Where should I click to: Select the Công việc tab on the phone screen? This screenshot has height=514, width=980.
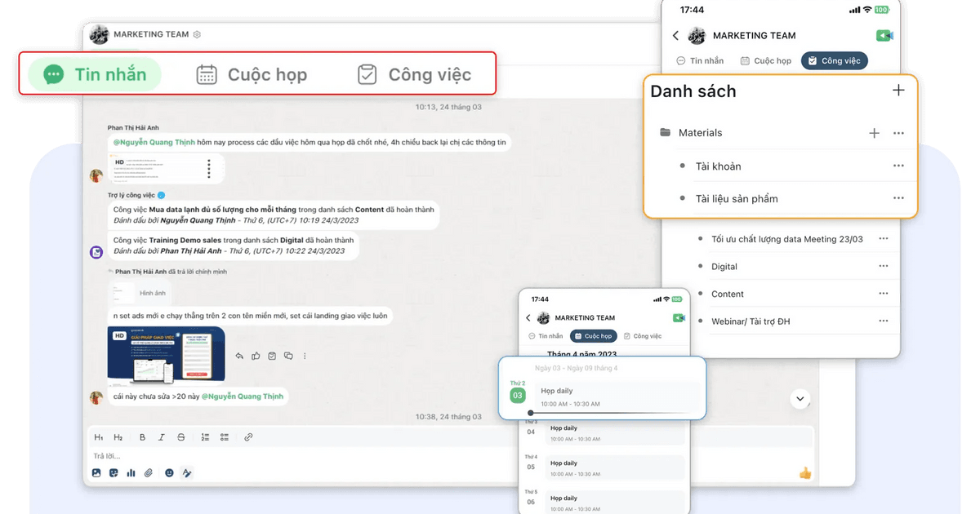(x=834, y=60)
